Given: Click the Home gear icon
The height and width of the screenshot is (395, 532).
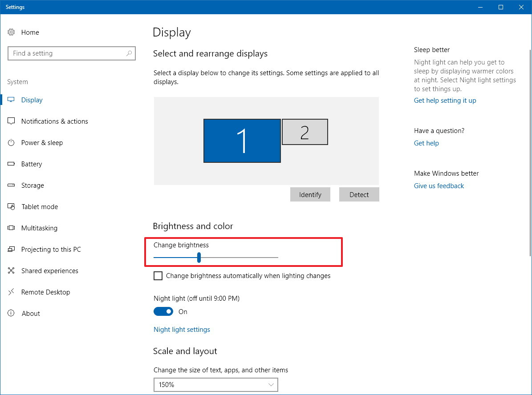Looking at the screenshot, I should tap(11, 32).
